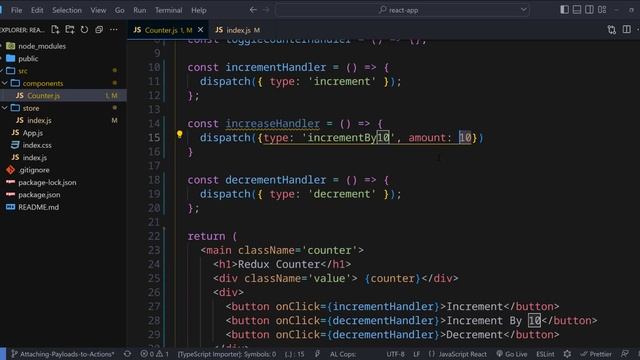Toggle primary sidebar layout icon
Viewport: 640px width, 360px height.
(564, 9)
